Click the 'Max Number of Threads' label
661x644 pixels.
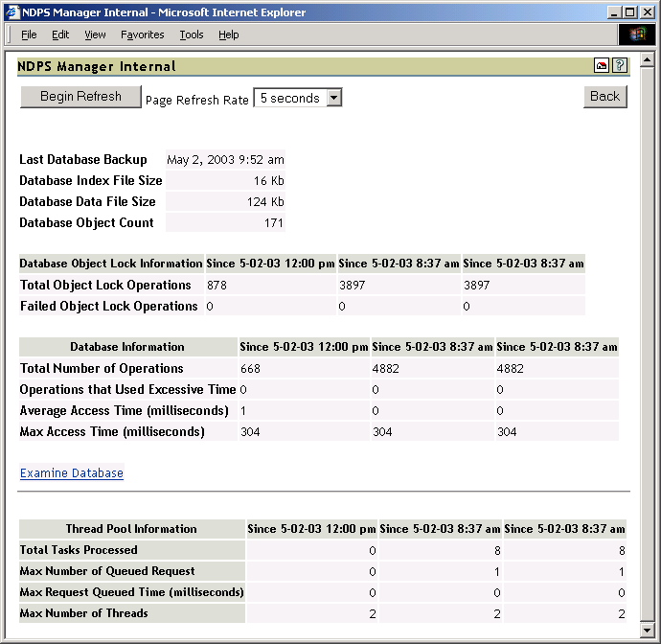click(x=84, y=613)
